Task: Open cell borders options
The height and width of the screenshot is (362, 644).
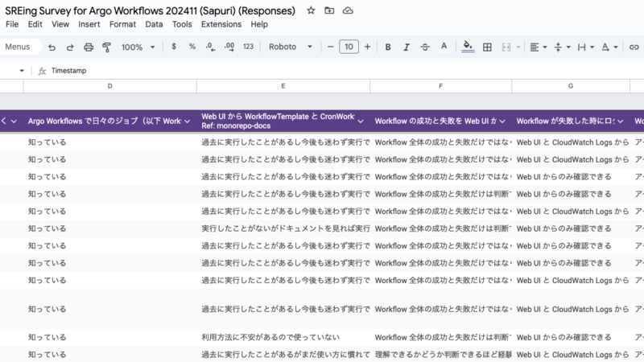Action: 487,47
